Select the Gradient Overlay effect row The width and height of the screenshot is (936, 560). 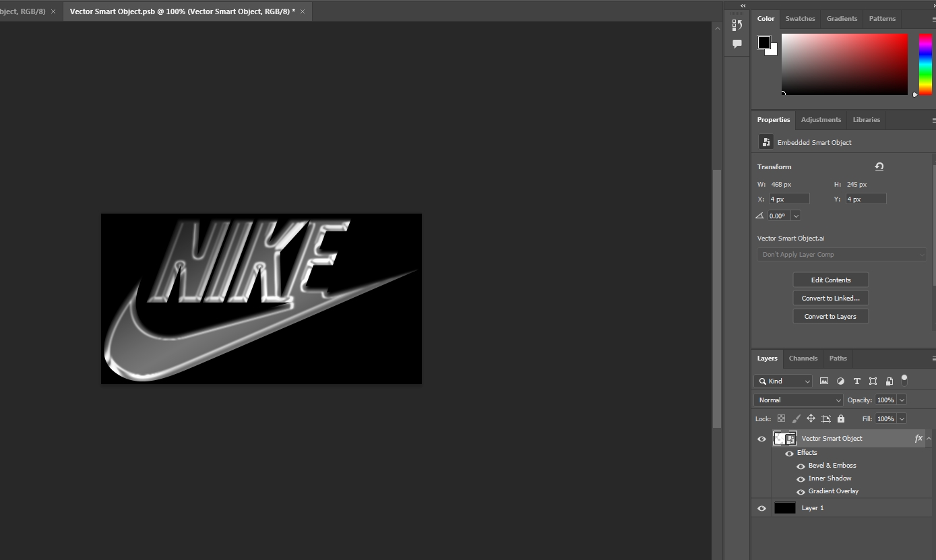[834, 491]
